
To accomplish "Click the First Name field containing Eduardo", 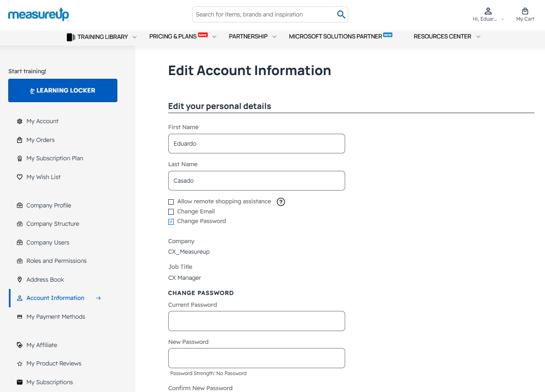I will [x=257, y=144].
